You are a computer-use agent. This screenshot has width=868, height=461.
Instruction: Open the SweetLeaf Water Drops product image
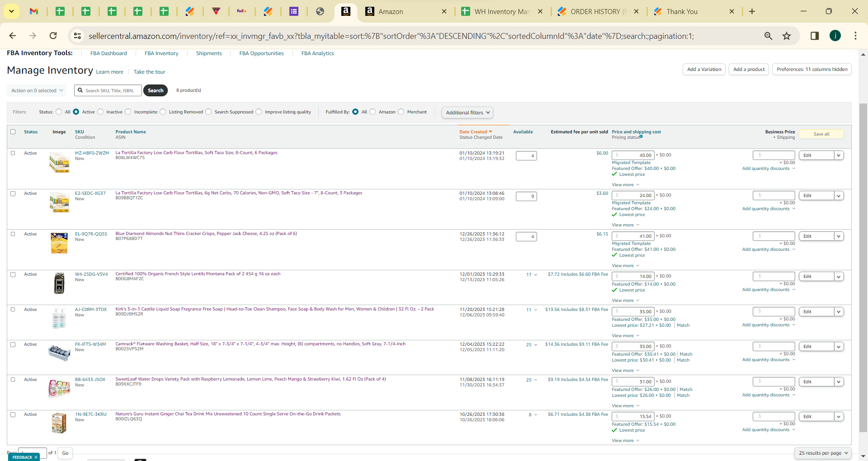59,388
